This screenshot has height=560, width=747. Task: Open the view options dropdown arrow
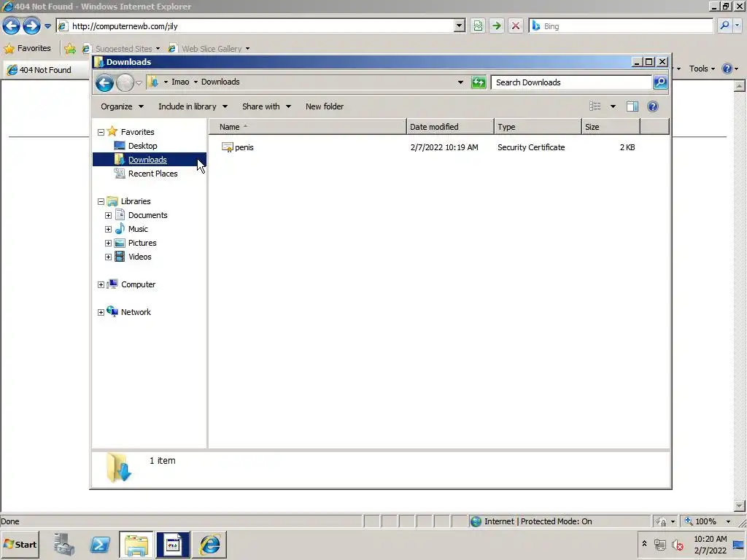tap(613, 106)
